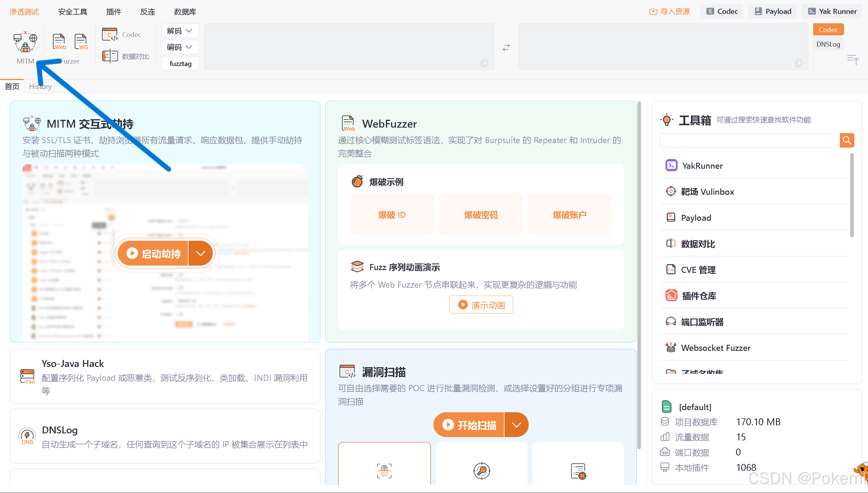Click the orange toolbox search icon
Screen dimensions: 868x493
point(847,140)
